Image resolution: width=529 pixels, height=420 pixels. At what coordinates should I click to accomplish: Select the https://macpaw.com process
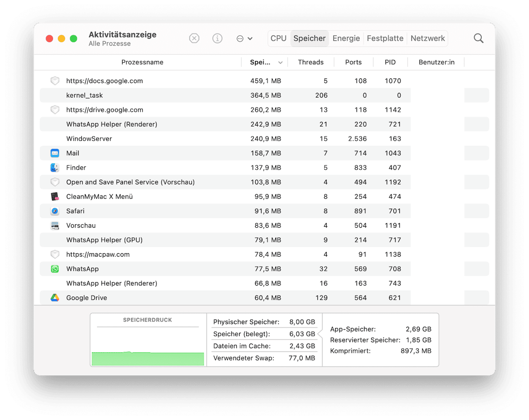pyautogui.click(x=98, y=254)
